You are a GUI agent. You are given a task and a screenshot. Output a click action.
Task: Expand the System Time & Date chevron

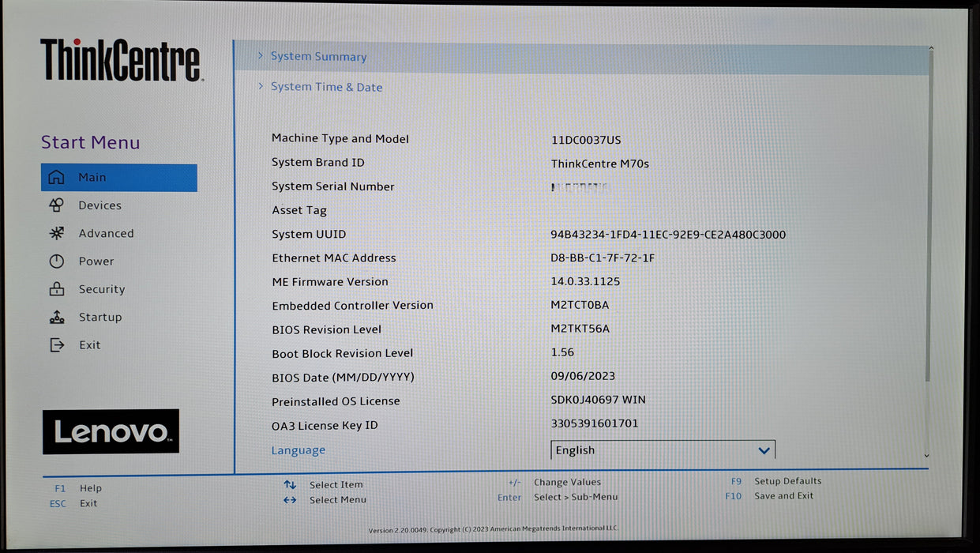[x=261, y=86]
